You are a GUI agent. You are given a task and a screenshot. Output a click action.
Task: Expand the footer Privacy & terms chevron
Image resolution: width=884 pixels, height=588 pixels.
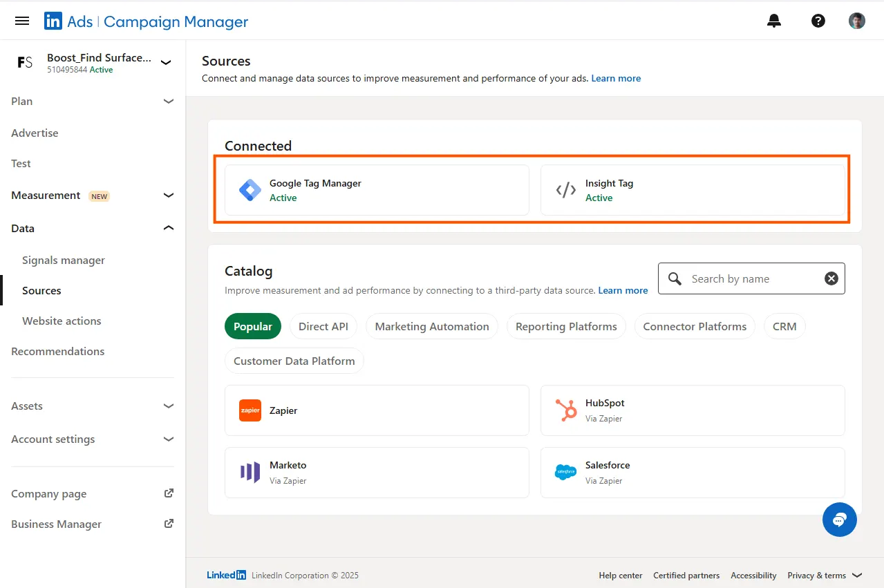click(x=858, y=575)
